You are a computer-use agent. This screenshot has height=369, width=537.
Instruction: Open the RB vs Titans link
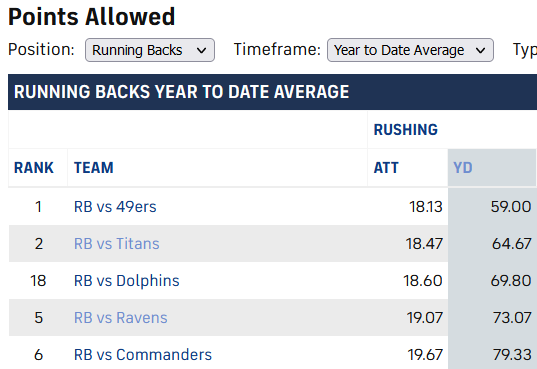coord(116,244)
